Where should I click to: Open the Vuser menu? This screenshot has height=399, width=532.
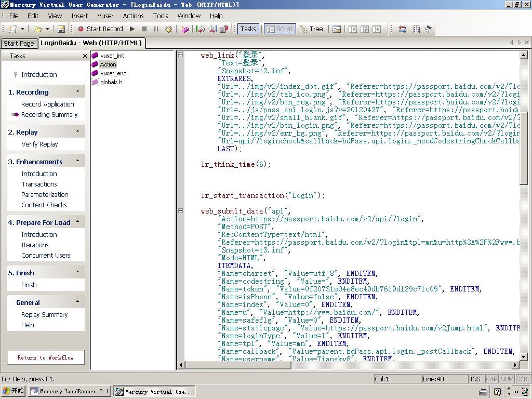click(x=105, y=16)
